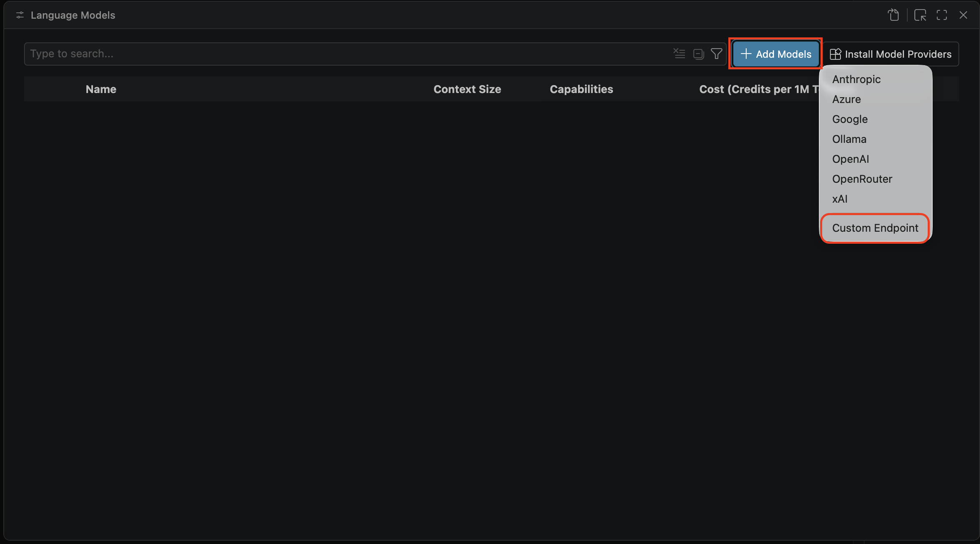Toggle fullscreen with the maximize icon
980x544 pixels.
pos(942,15)
